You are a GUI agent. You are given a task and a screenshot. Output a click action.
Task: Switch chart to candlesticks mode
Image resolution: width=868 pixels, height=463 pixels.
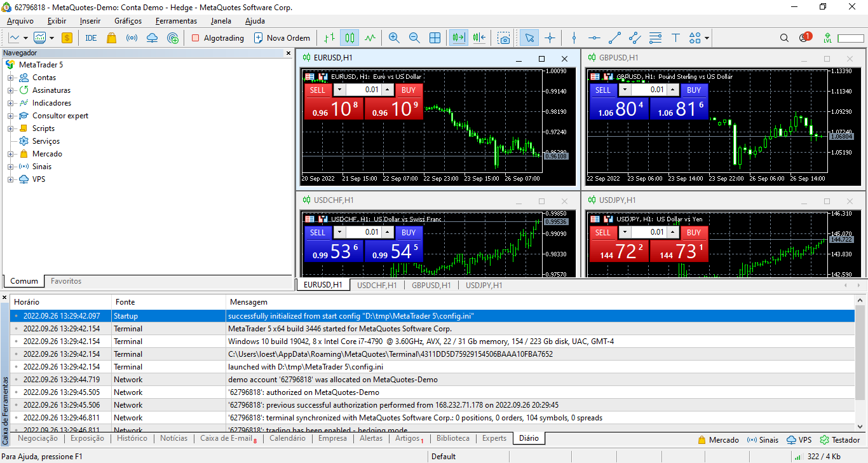(349, 38)
